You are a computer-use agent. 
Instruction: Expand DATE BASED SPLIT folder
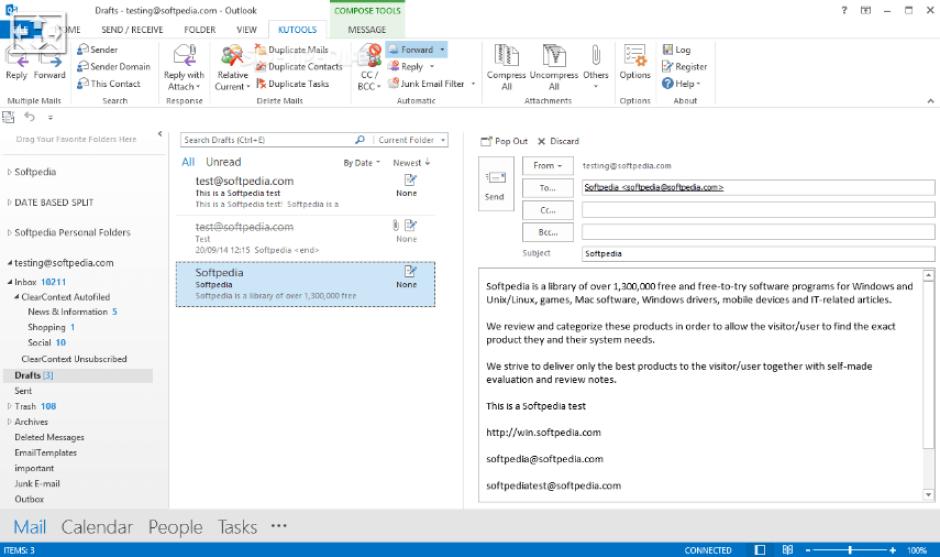[9, 203]
